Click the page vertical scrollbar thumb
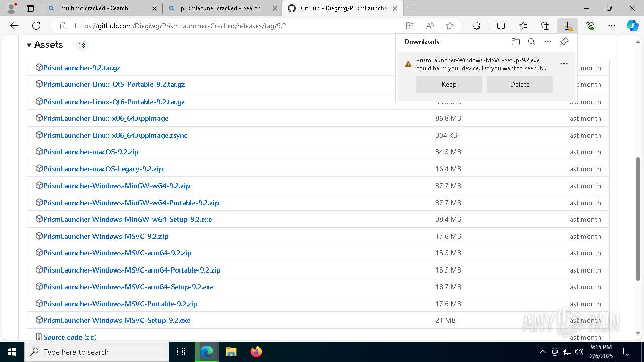Screen dimensions: 644x362 tap(638, 219)
